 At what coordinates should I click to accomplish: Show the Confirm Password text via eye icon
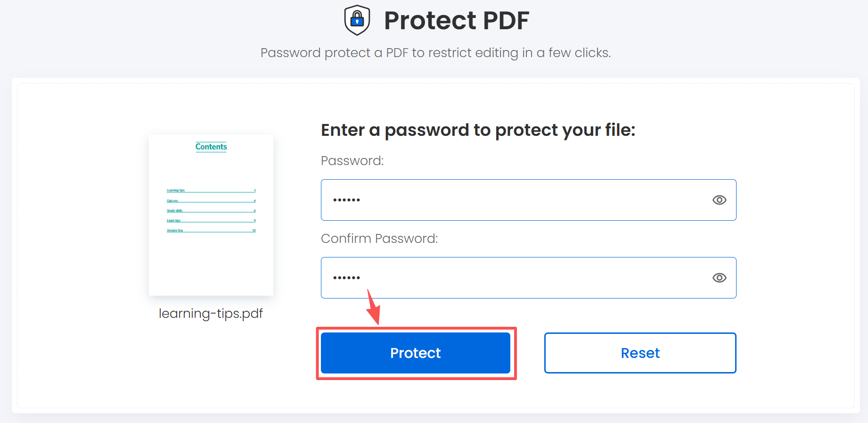pyautogui.click(x=719, y=278)
